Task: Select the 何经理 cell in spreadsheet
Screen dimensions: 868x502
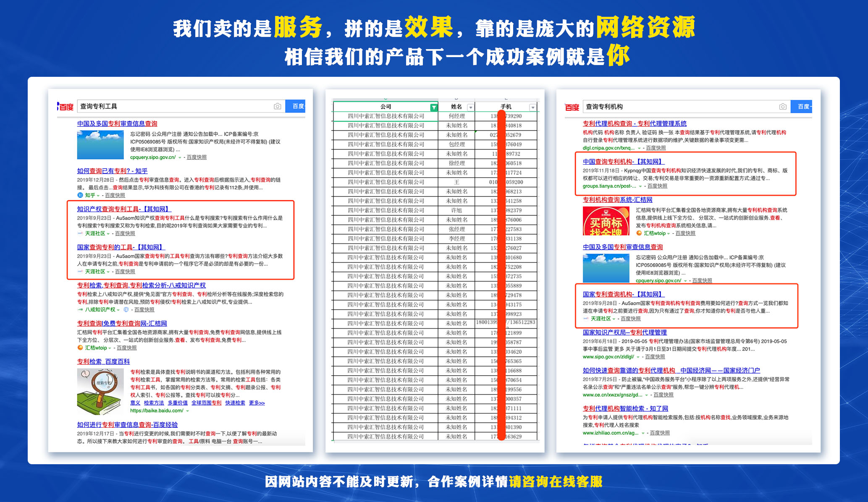Action: pos(456,116)
